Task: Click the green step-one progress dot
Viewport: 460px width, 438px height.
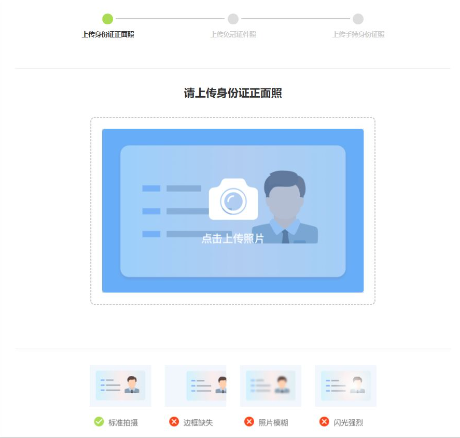Action: (x=107, y=19)
